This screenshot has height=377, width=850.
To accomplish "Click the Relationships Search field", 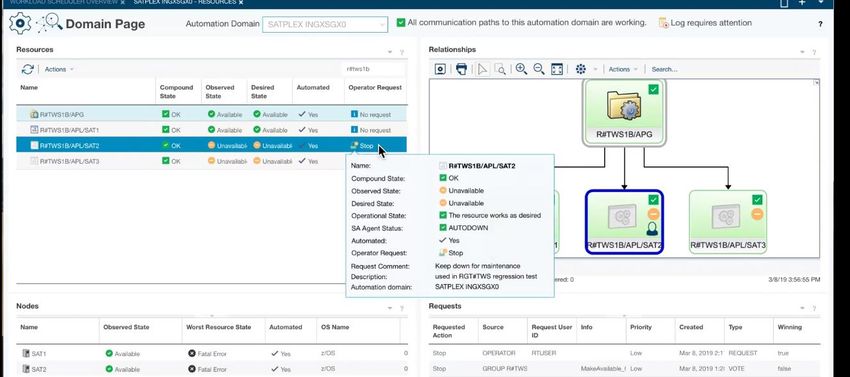I will [x=665, y=69].
